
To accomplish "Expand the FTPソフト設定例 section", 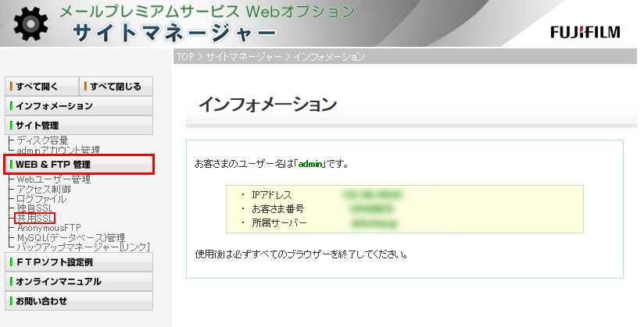I will [78, 262].
